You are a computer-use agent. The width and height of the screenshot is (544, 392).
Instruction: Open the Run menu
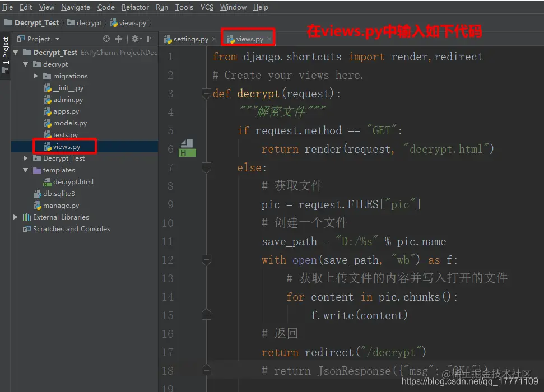(162, 7)
